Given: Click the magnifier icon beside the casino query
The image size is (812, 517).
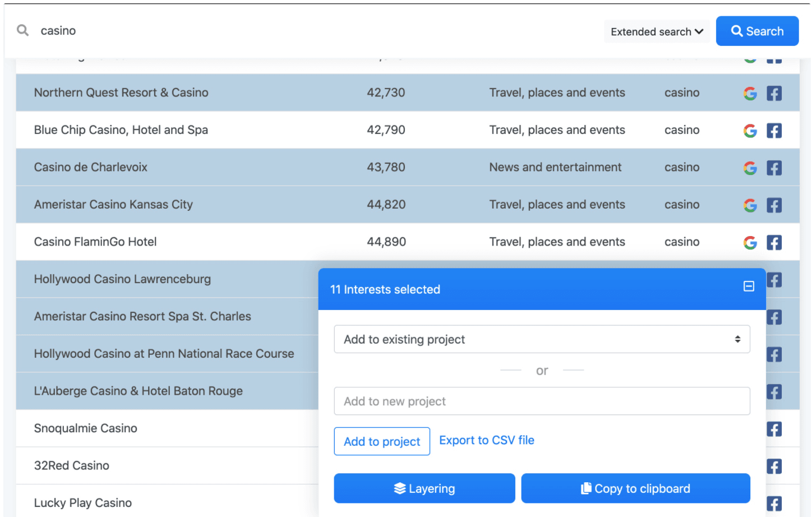Looking at the screenshot, I should [22, 30].
